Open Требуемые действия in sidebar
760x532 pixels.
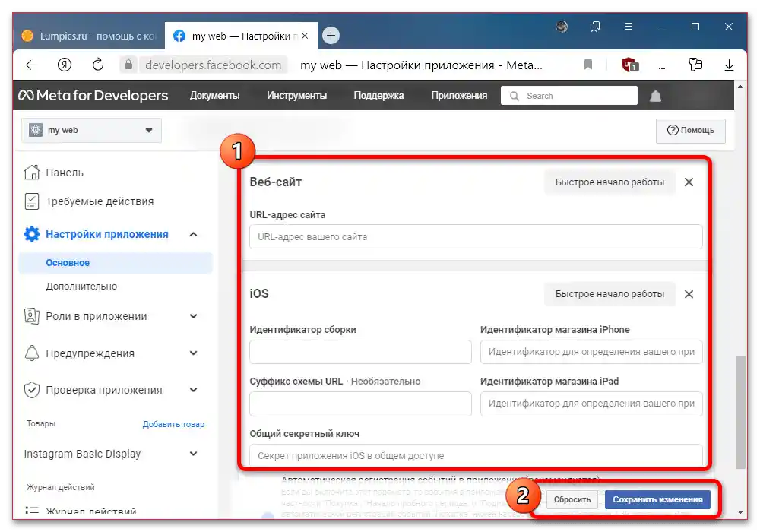[x=100, y=201]
